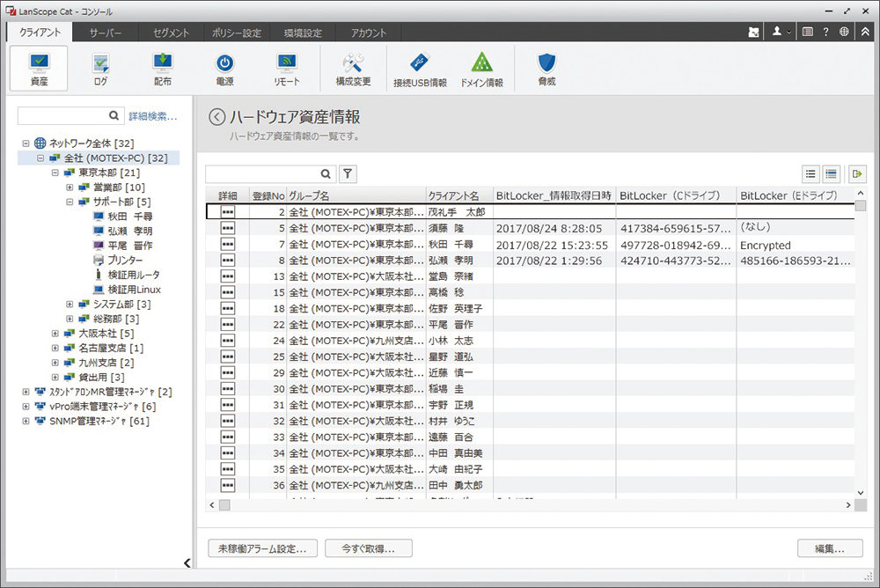Viewport: 880px width, 588px height.
Task: Switch to the アカウント tab
Action: [369, 33]
